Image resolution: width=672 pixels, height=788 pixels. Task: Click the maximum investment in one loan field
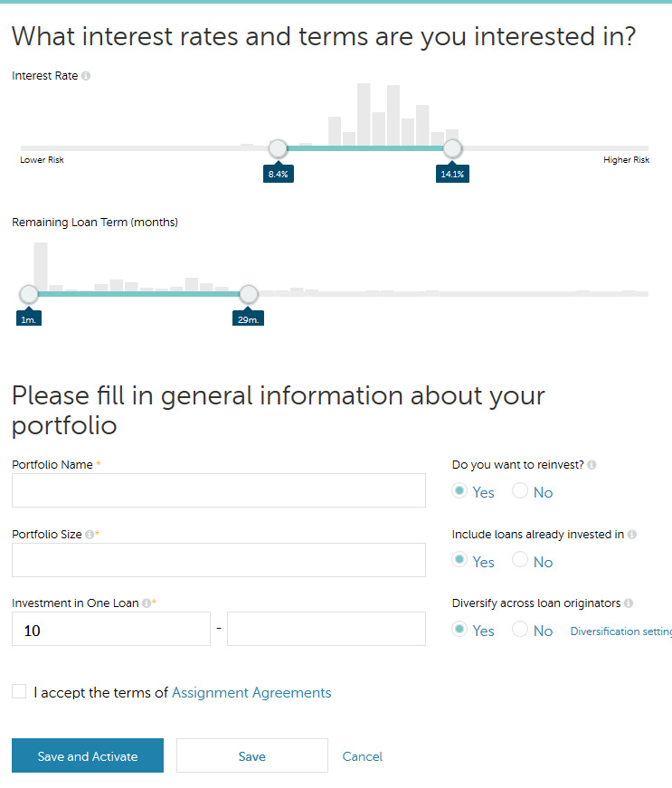tap(326, 629)
